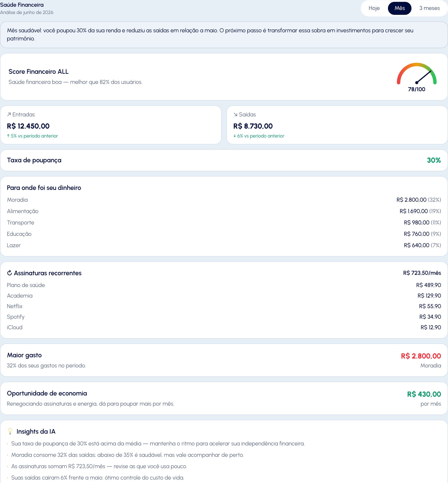Click the 'Mês saudável' summary banner text
The height and width of the screenshot is (483, 448).
[x=210, y=35]
